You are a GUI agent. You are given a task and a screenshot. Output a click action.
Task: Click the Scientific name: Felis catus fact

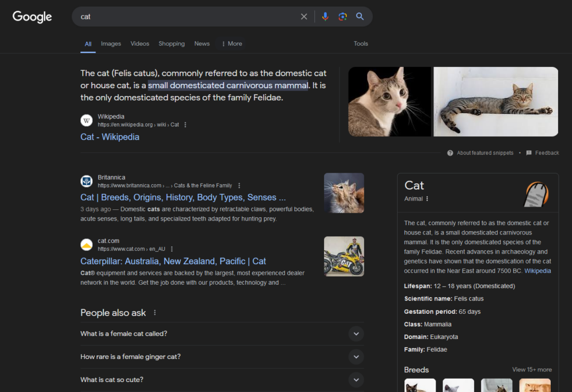click(444, 299)
